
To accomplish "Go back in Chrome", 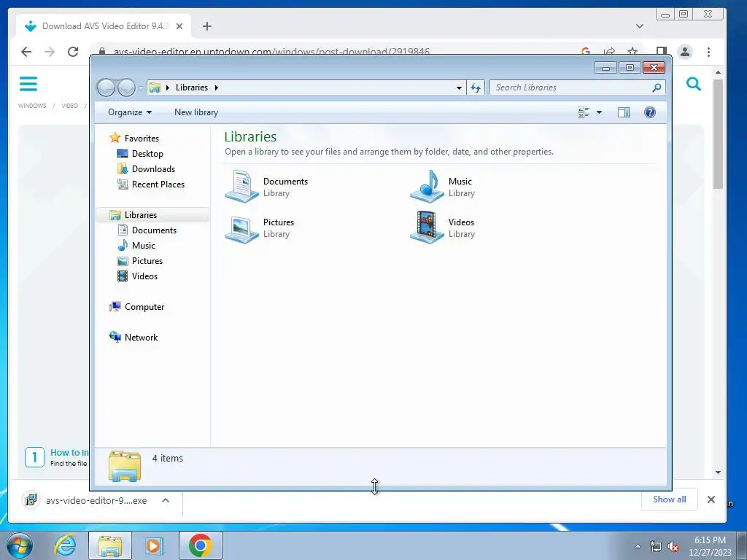I will point(26,52).
